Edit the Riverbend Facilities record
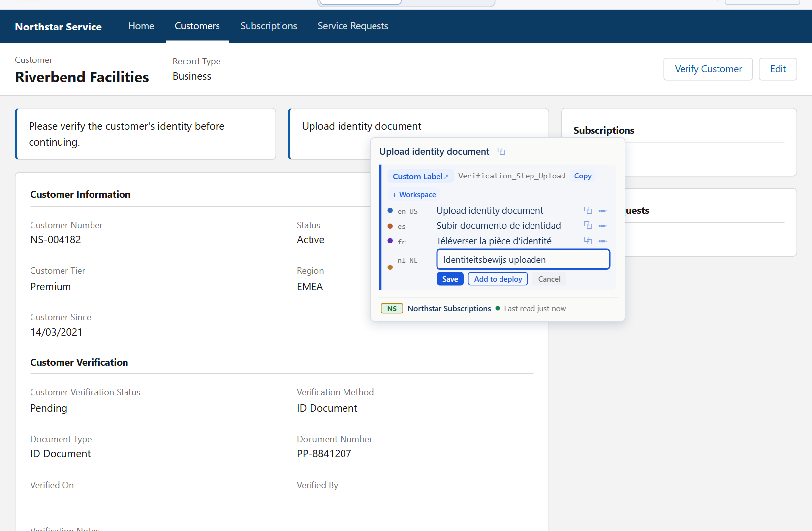The height and width of the screenshot is (531, 812). (778, 69)
